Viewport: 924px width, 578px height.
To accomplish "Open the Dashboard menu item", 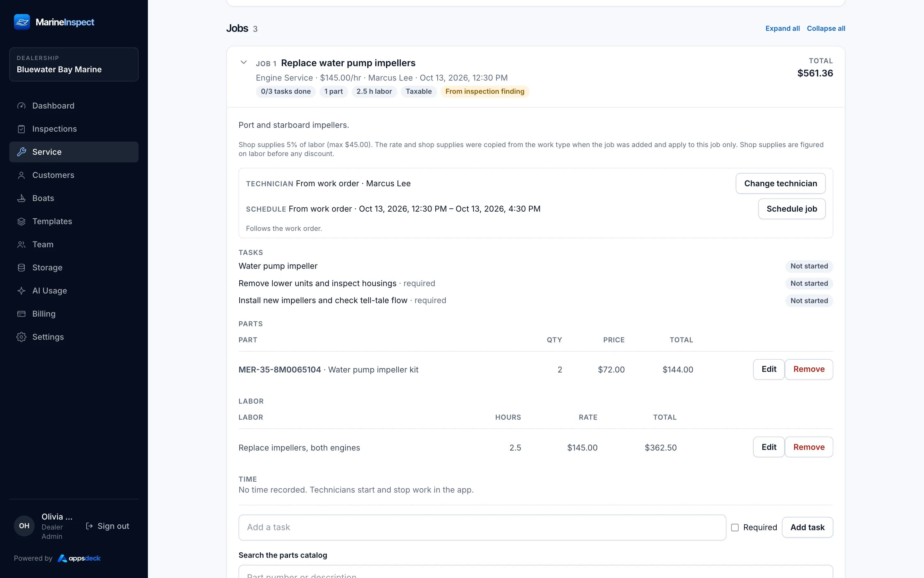I will 74,106.
